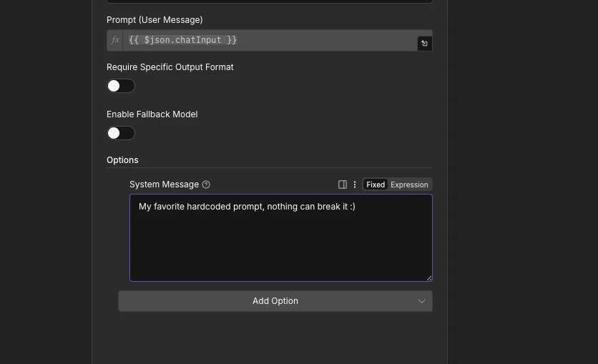Click the fx expression icon in Prompt field
This screenshot has width=598, height=364.
[114, 40]
